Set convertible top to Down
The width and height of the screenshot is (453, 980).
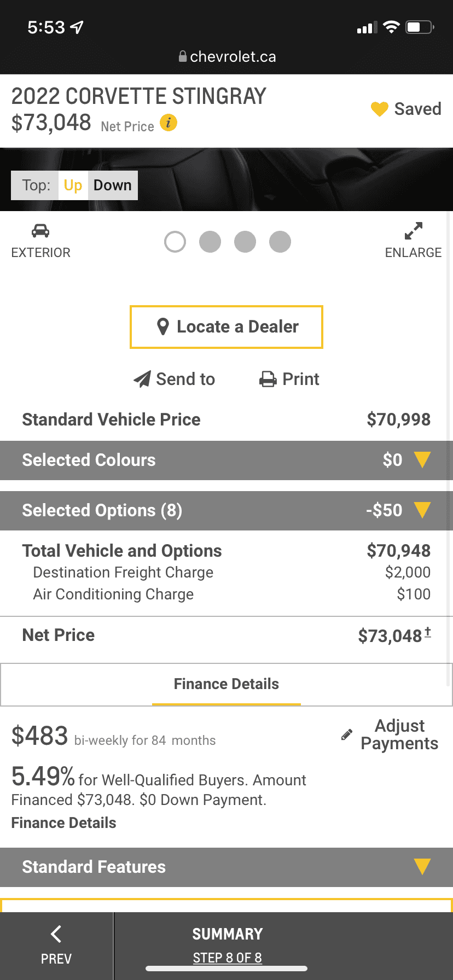(113, 185)
